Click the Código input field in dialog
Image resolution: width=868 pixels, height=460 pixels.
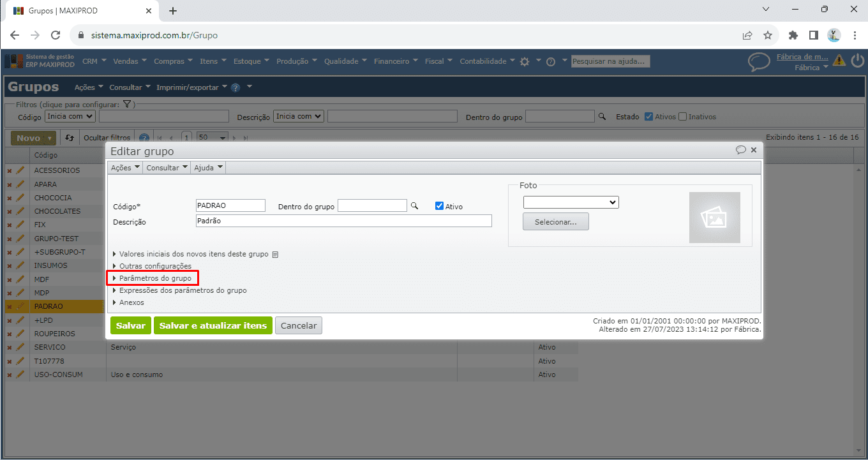click(x=230, y=205)
